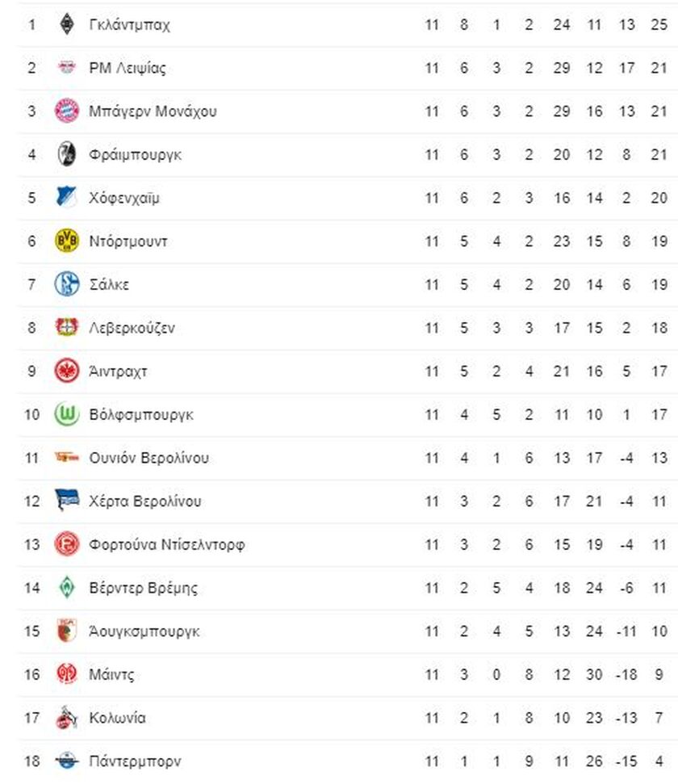
Task: Click the Mainz club logo
Action: click(x=66, y=674)
